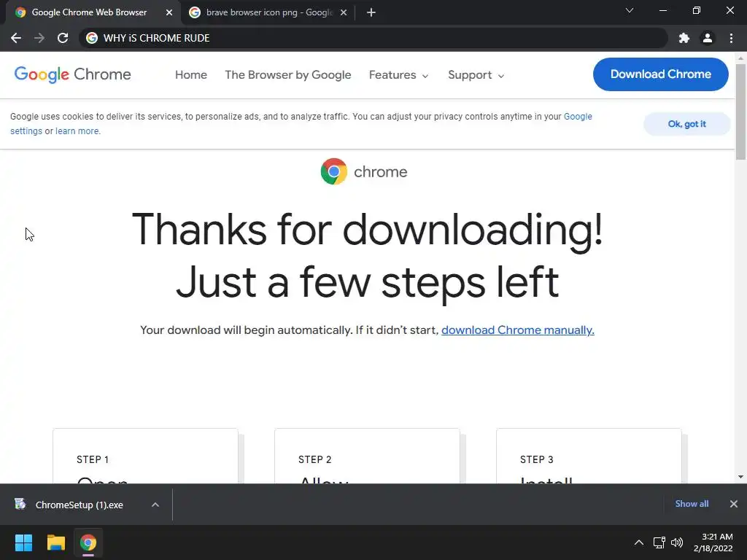The height and width of the screenshot is (560, 747).
Task: Click the forward navigation arrow
Action: point(39,38)
